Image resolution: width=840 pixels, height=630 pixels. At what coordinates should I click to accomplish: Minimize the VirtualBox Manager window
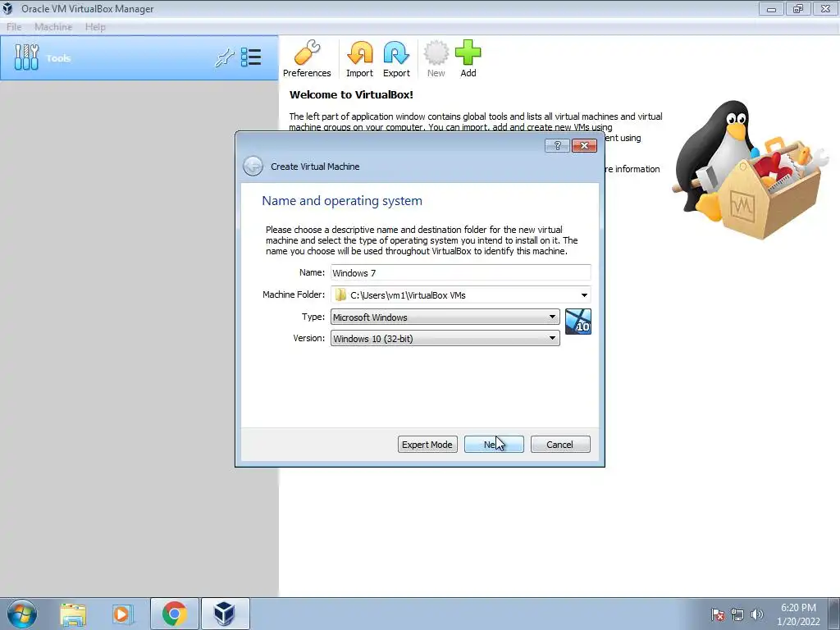(x=771, y=9)
